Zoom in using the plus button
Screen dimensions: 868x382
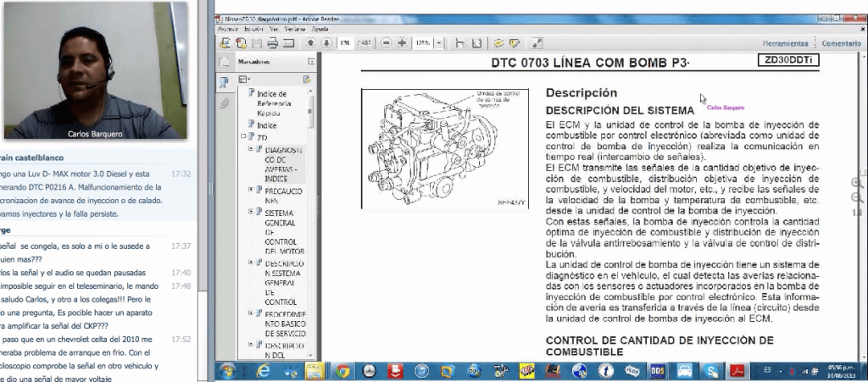[402, 42]
